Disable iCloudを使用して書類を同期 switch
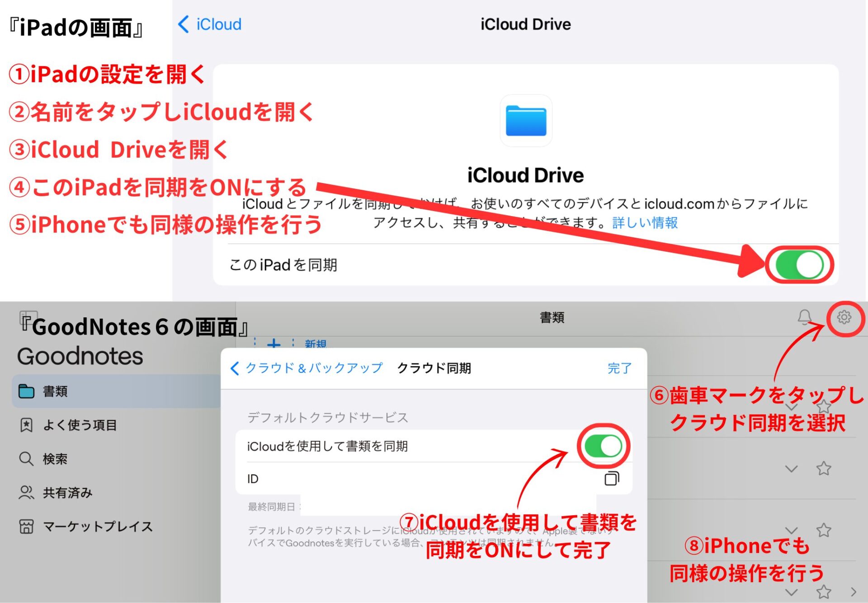 603,446
